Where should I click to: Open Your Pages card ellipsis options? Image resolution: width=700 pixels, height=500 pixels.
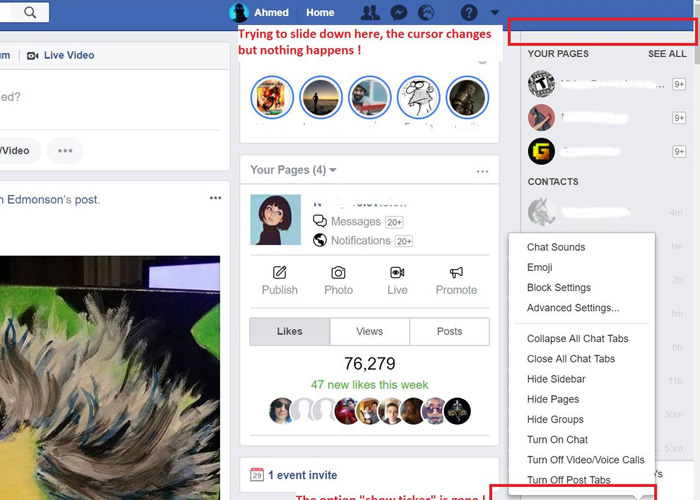[482, 171]
